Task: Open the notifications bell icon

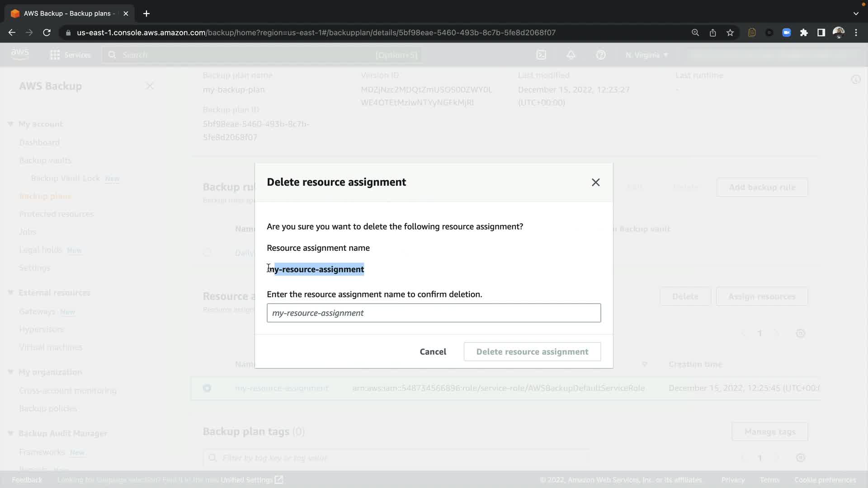Action: tap(571, 55)
